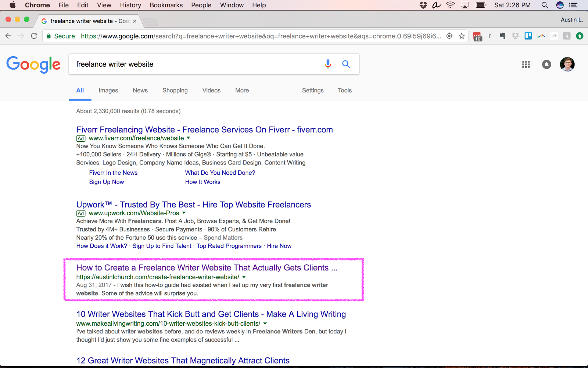588x368 pixels.
Task: Open the Dropbox extension in Chrome toolbar
Action: tap(515, 36)
